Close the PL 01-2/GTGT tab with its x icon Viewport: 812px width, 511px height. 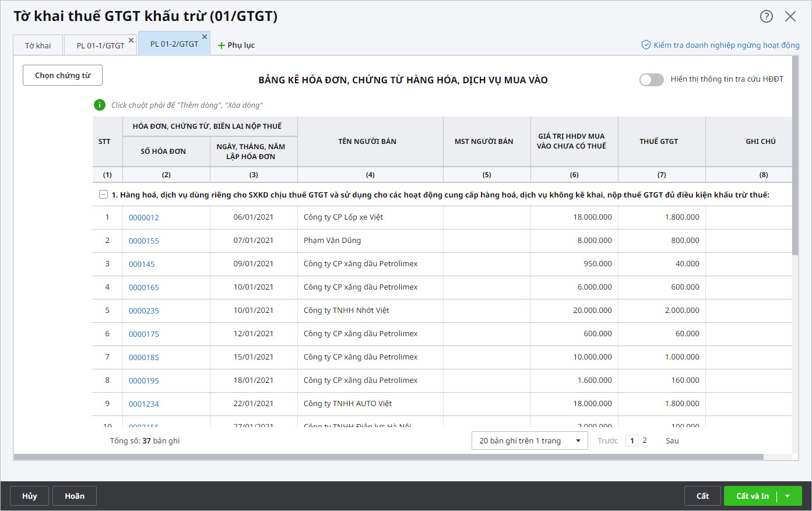click(205, 37)
